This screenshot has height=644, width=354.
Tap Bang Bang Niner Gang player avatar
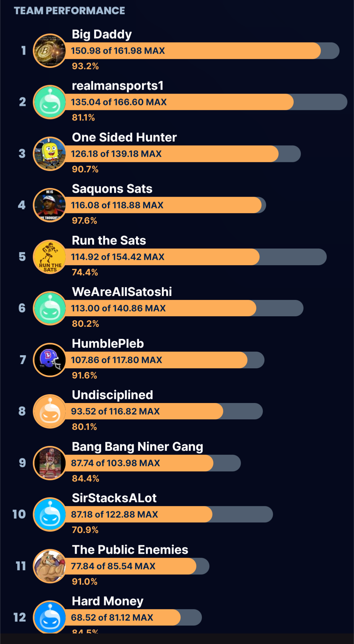tap(50, 463)
